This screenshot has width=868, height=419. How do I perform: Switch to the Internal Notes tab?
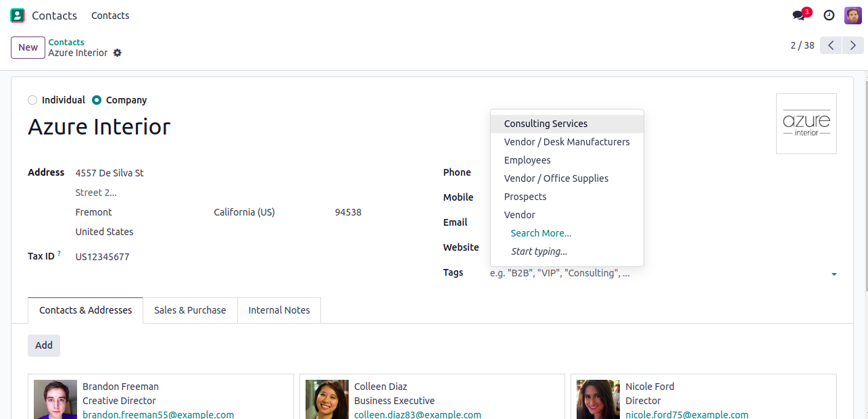(279, 310)
